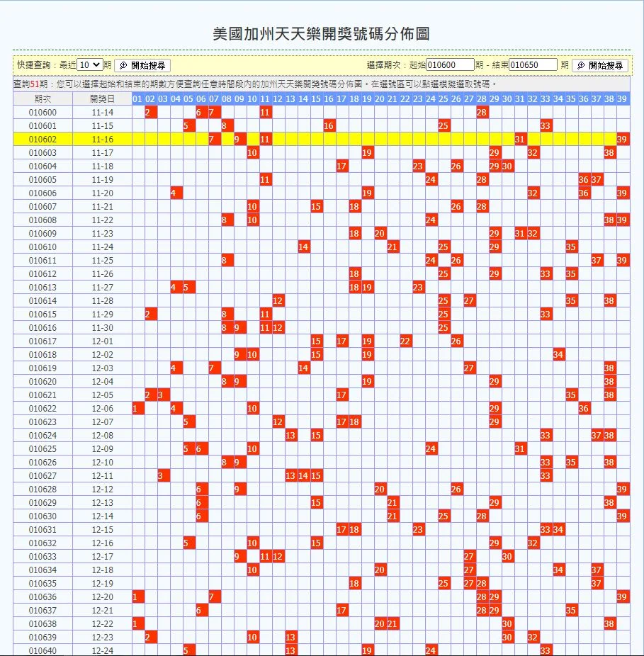
Task: Click red cell 30 in row 010604
Action: [507, 166]
